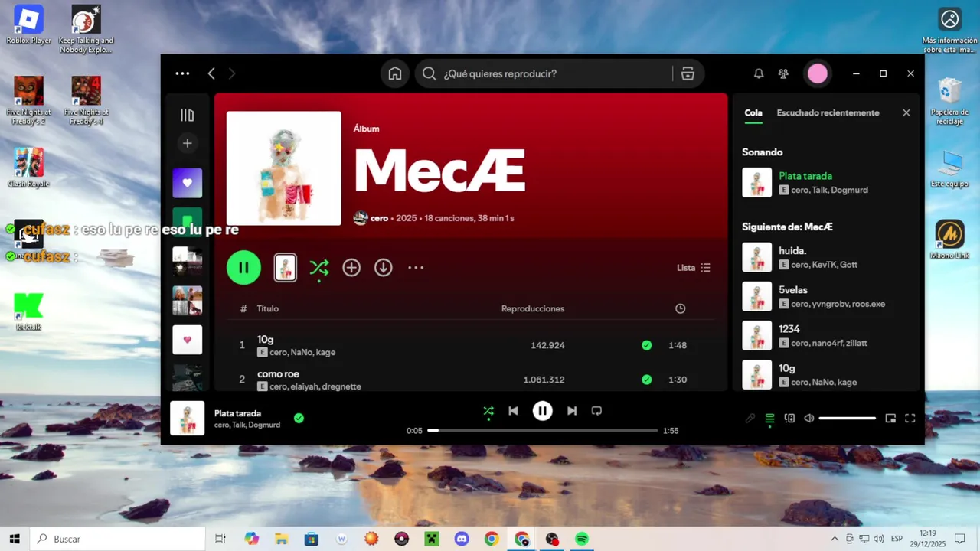Screen dimensions: 980x551
Task: Adjust the volume slider
Action: click(x=848, y=419)
